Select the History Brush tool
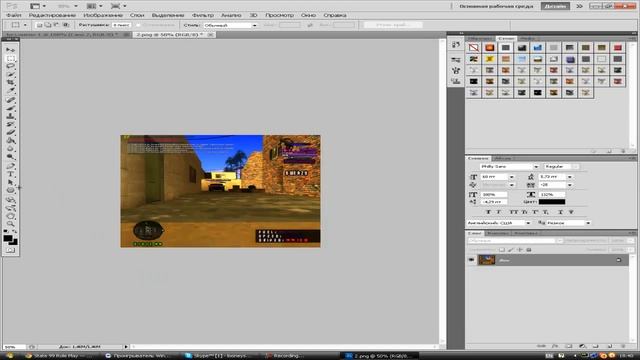 click(11, 124)
